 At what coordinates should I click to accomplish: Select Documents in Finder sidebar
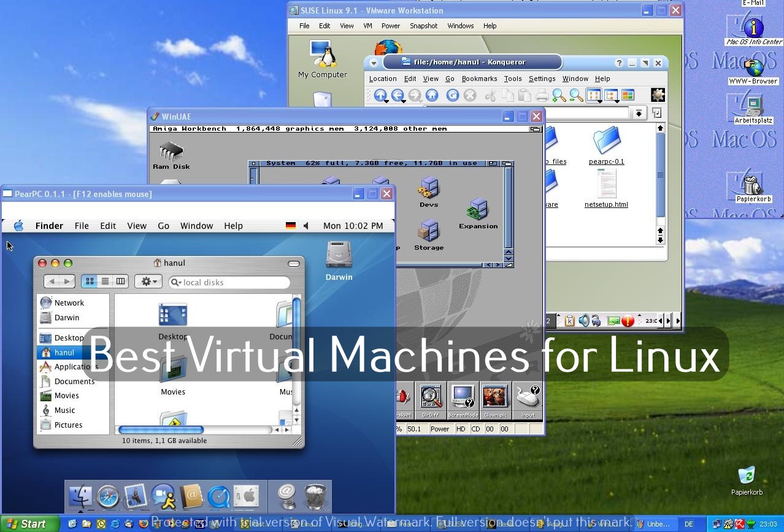tap(67, 381)
